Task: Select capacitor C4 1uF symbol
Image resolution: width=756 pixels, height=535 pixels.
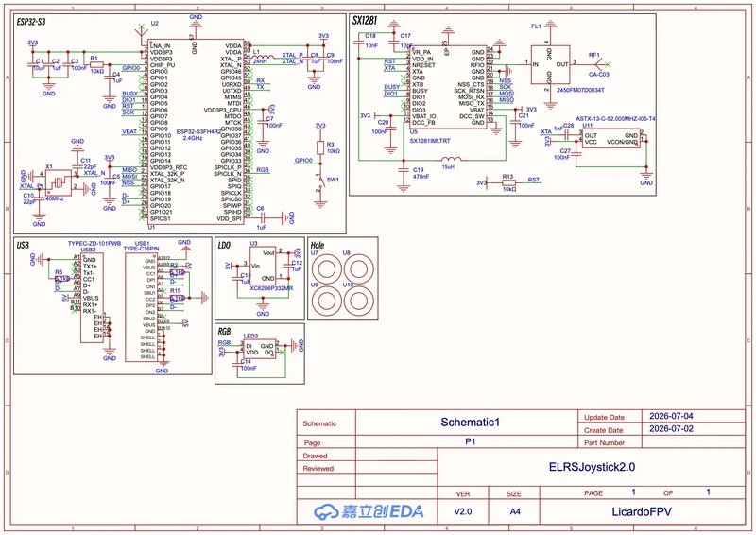Action: pos(110,78)
